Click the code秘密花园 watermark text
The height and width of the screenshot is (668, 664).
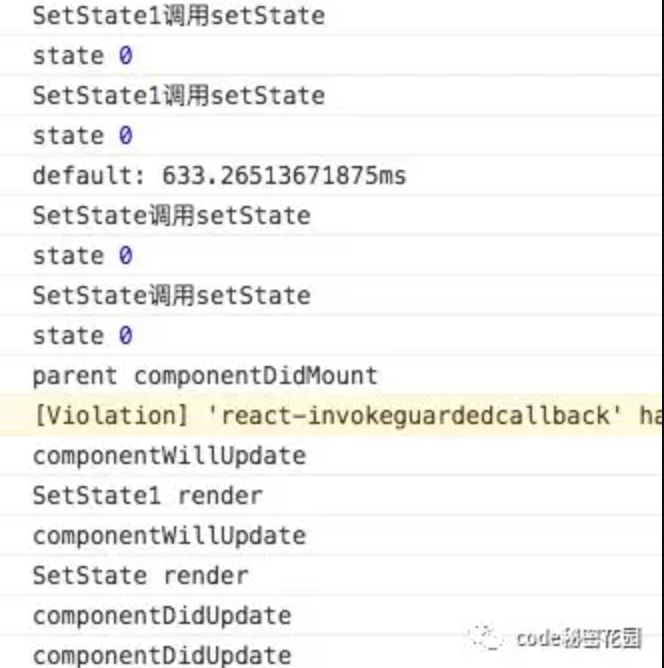(x=578, y=637)
